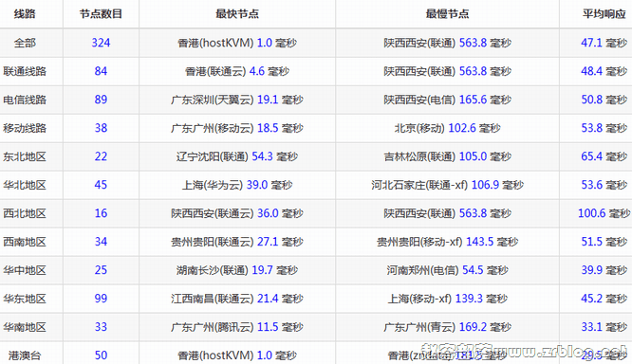Click node count 33 for 华南地区
The image size is (632, 364).
(x=101, y=326)
